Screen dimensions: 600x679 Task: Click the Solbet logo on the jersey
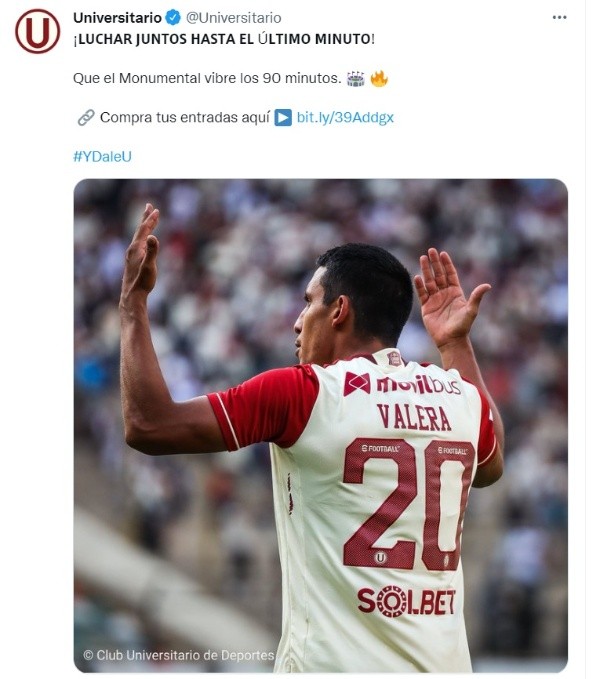pyautogui.click(x=406, y=601)
